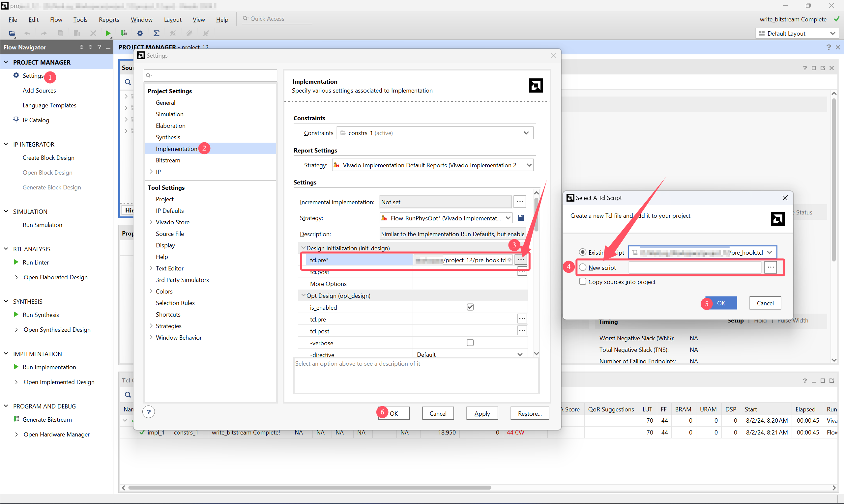Open the Reports menu
This screenshot has width=844, height=504.
[x=109, y=19]
